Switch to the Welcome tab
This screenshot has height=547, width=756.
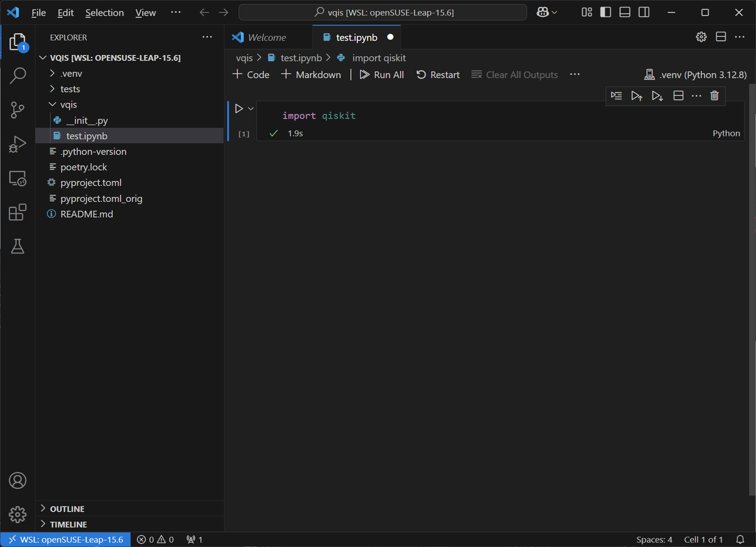pyautogui.click(x=267, y=37)
